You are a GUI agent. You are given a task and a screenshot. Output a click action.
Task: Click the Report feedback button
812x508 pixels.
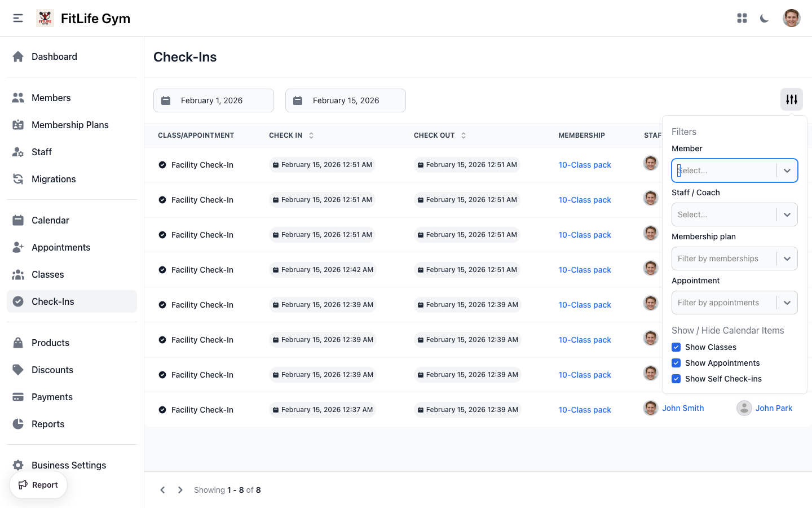38,485
